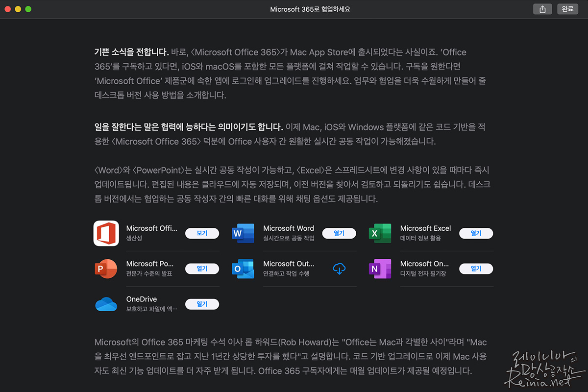Click the share icon in title bar
The image size is (588, 392).
[x=542, y=9]
